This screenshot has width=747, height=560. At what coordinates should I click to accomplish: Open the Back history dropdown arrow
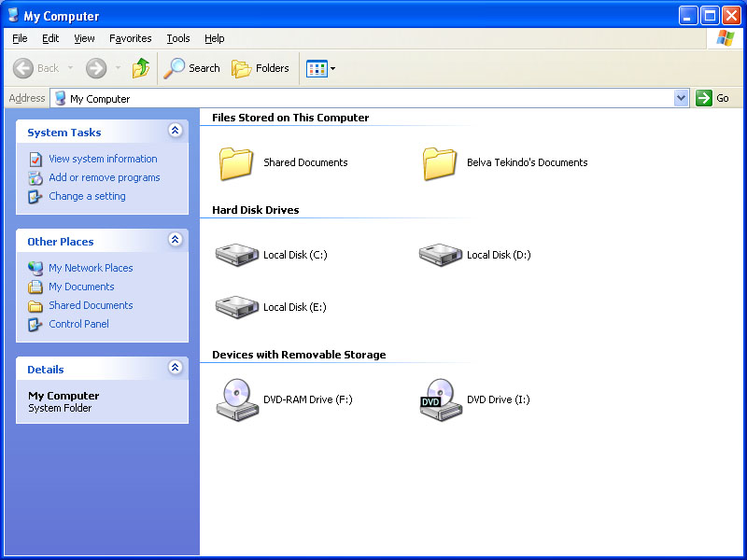pos(71,68)
